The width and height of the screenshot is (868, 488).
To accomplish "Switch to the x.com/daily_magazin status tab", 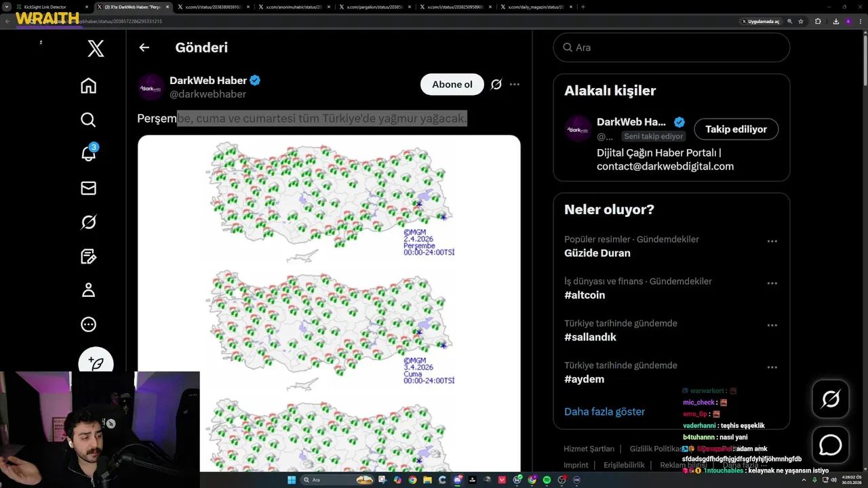I will click(x=536, y=7).
